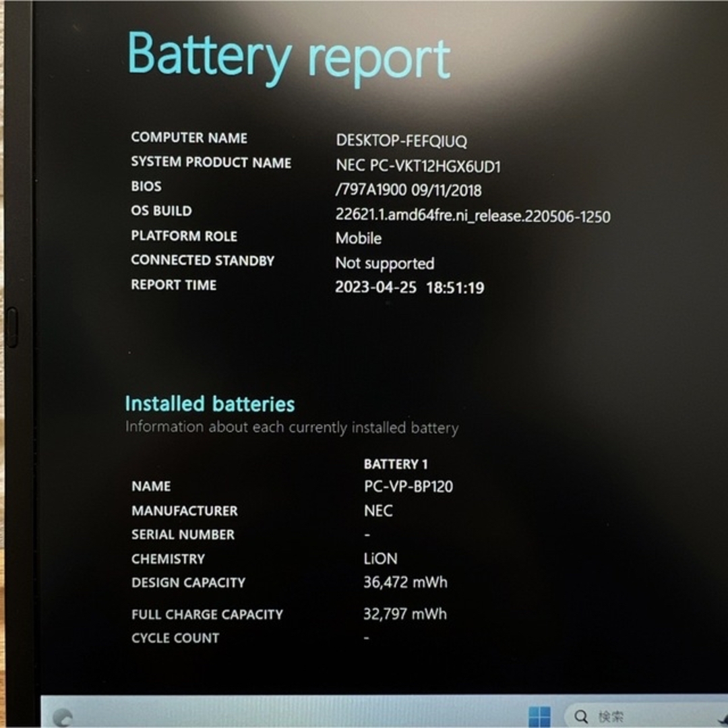Click the DESIGN CAPACITY label
Viewport: 728px width, 728px height.
188,582
